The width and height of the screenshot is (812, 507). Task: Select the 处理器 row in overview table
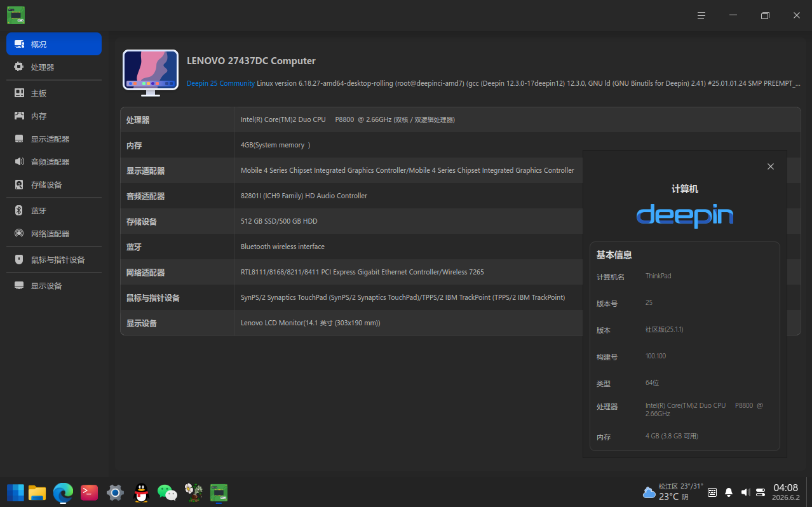tap(460, 119)
